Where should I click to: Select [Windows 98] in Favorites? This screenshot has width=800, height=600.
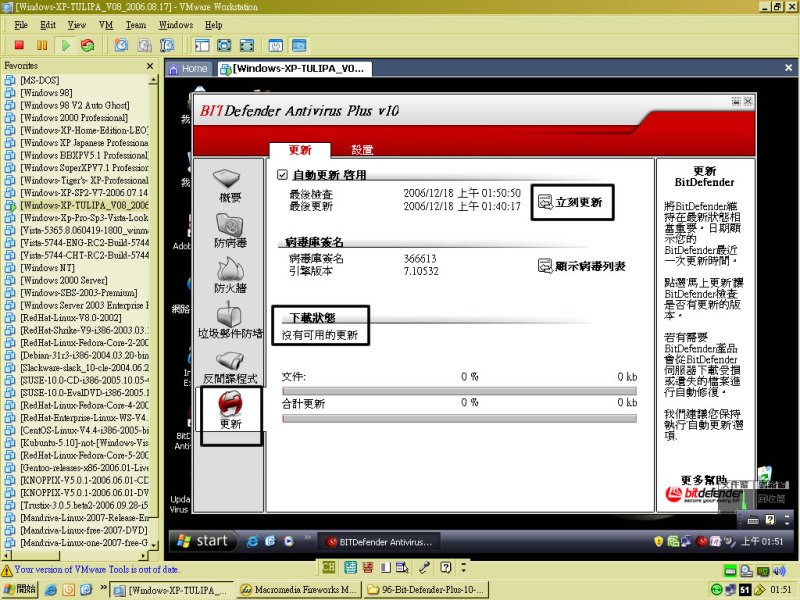tap(46, 93)
